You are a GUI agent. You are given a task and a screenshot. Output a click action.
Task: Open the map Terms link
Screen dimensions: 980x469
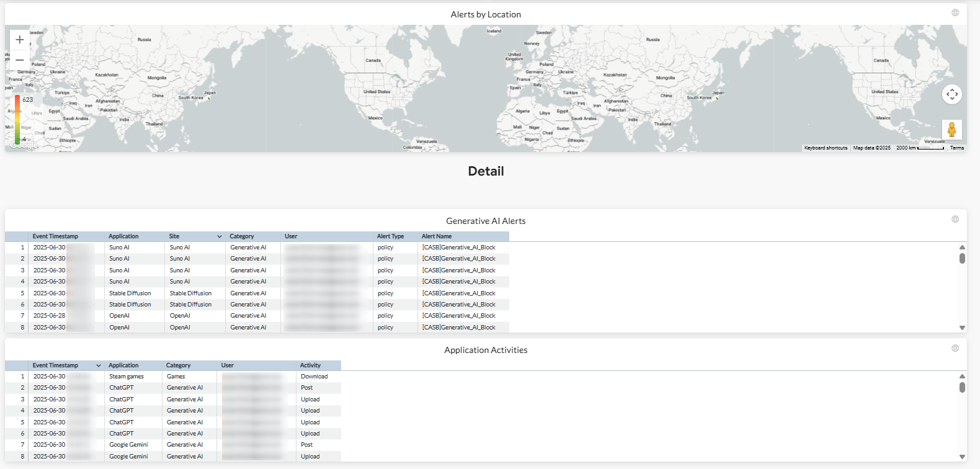[957, 148]
